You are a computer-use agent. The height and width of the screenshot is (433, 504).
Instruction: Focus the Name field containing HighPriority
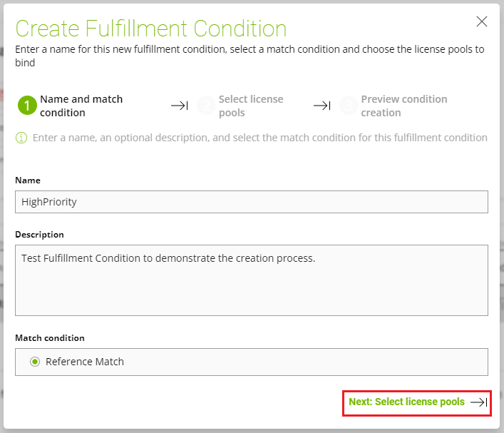click(x=251, y=202)
